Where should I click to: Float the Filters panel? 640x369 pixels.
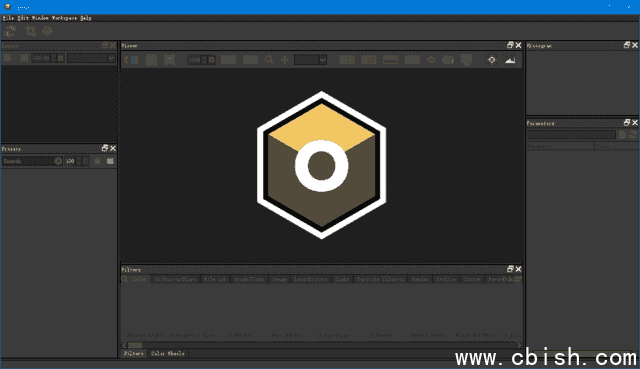[510, 269]
